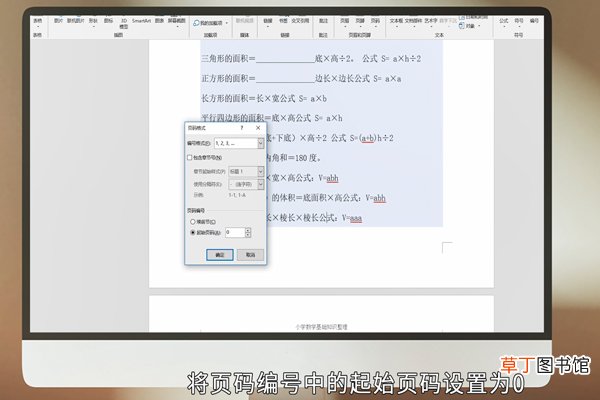Viewport: 600px width, 400px height.
Task: Open the Number format (编号格式) dropdown
Action: pyautogui.click(x=261, y=143)
